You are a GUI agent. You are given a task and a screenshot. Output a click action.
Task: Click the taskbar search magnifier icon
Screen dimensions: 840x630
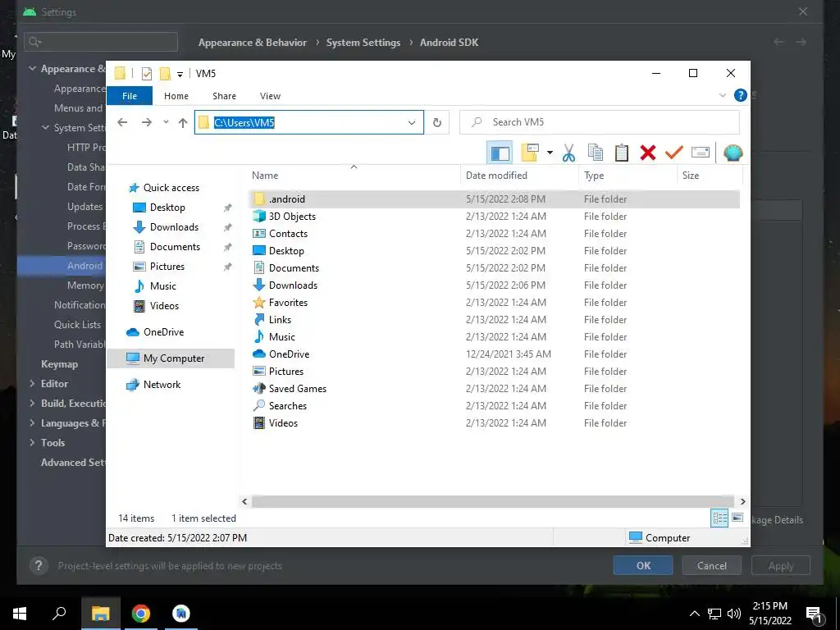(x=59, y=614)
